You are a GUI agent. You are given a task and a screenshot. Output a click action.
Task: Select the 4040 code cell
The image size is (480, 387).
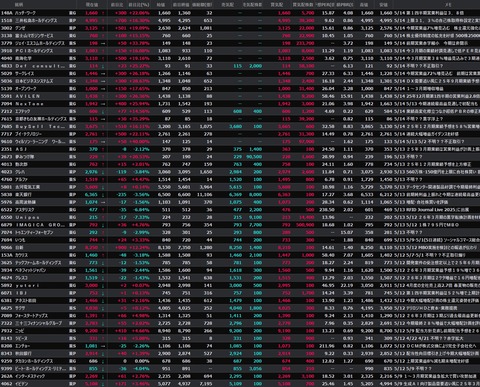tap(6, 58)
